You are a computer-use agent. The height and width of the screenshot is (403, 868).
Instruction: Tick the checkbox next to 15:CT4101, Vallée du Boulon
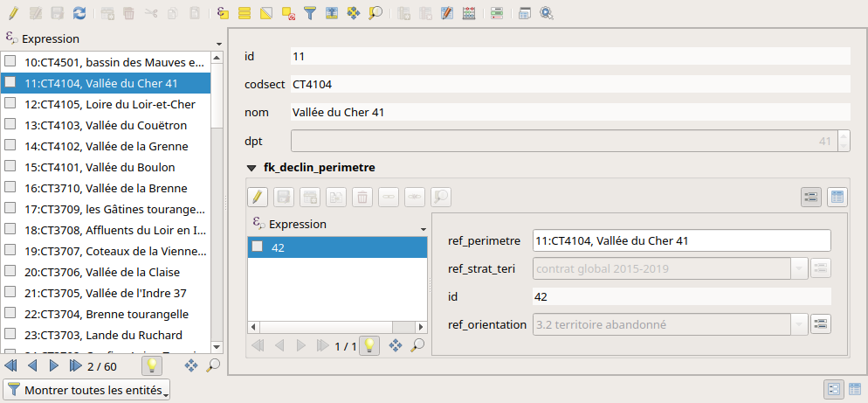[x=10, y=167]
